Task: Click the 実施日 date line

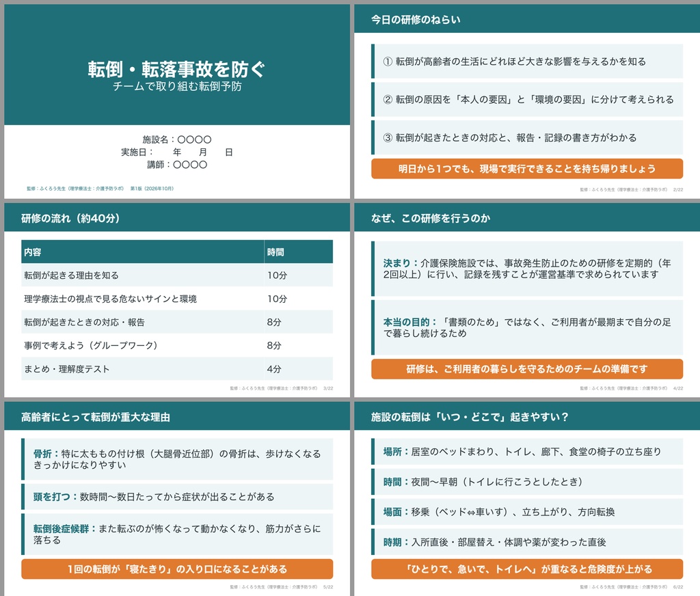Action: 177,152
